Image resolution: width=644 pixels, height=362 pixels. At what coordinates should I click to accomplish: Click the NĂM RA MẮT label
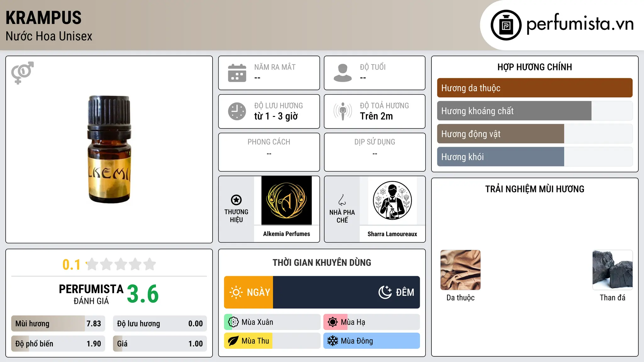pyautogui.click(x=275, y=67)
